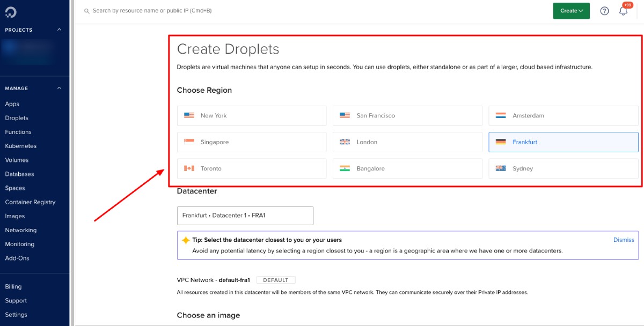Open the Create dropdown
The width and height of the screenshot is (644, 326).
(x=571, y=11)
